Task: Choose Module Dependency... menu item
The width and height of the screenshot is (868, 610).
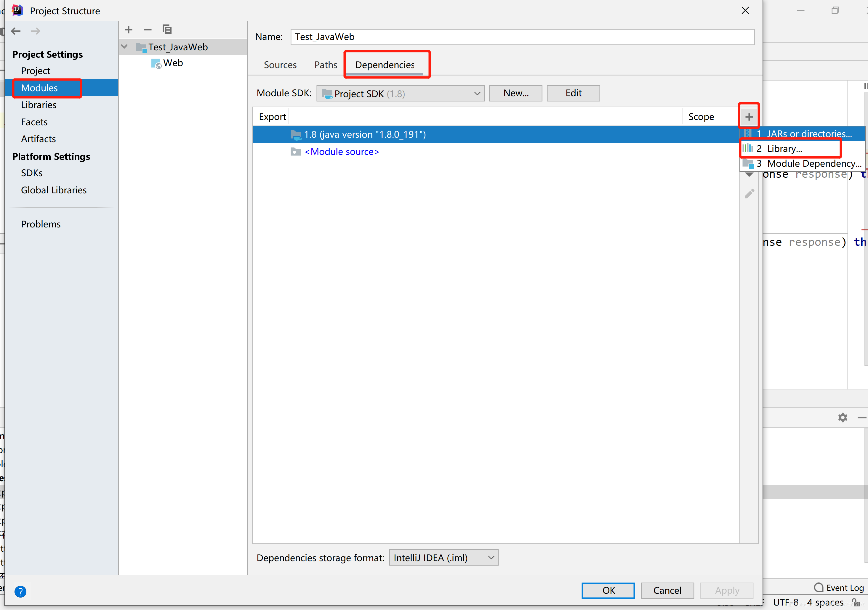Action: [802, 163]
